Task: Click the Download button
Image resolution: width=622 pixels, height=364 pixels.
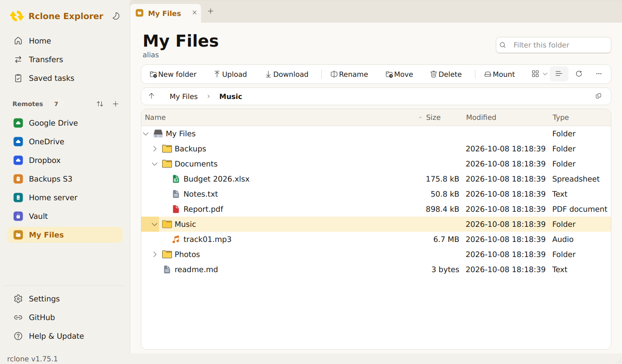Action: pos(287,74)
